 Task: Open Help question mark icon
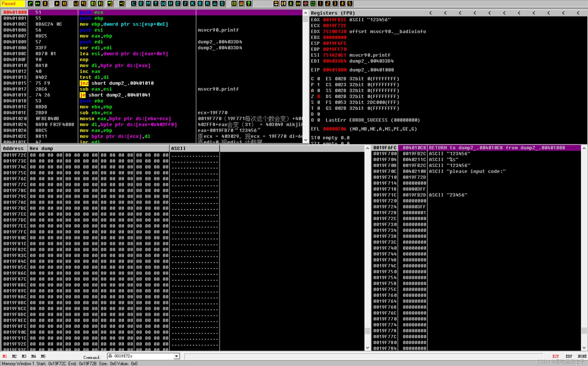(x=249, y=3)
